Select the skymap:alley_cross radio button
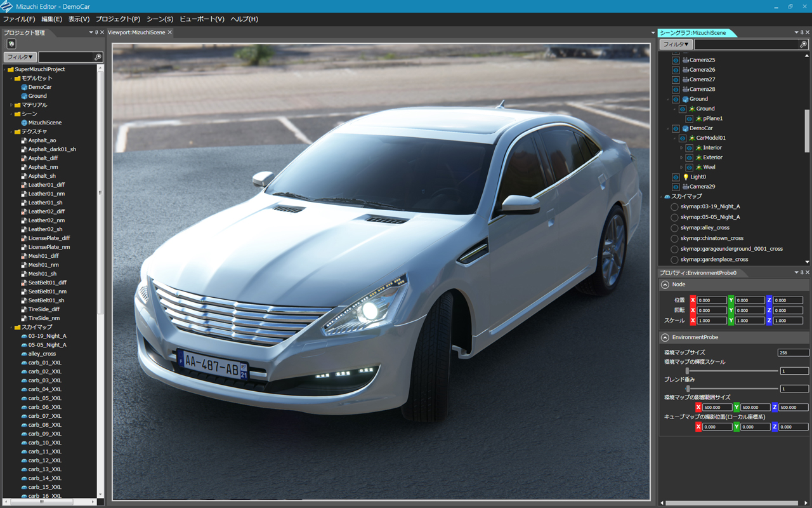 tap(674, 228)
